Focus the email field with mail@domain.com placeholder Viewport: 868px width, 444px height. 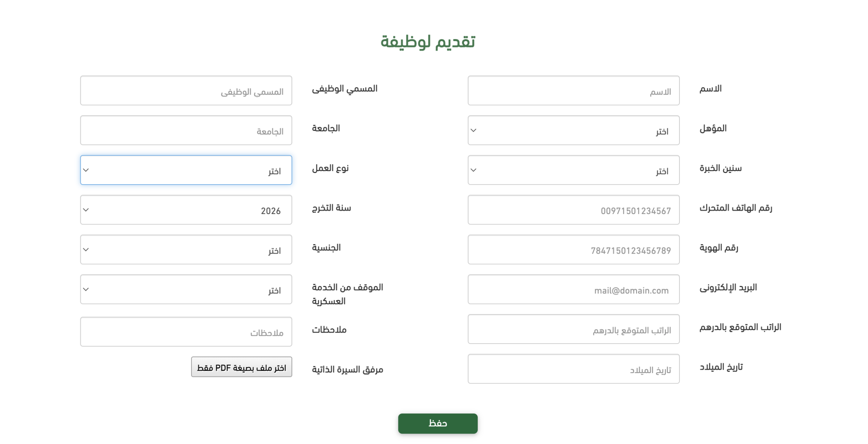[573, 289]
